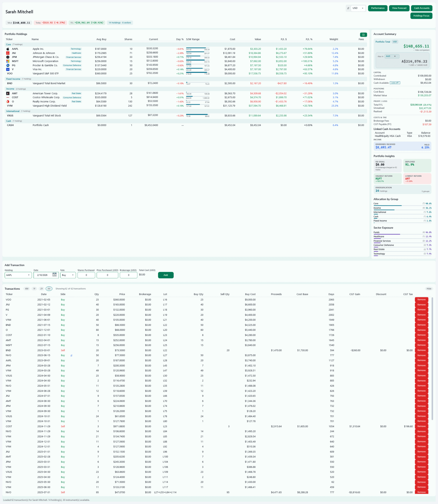
Task: Select the 1Y transactions filter
Action: pos(34,289)
